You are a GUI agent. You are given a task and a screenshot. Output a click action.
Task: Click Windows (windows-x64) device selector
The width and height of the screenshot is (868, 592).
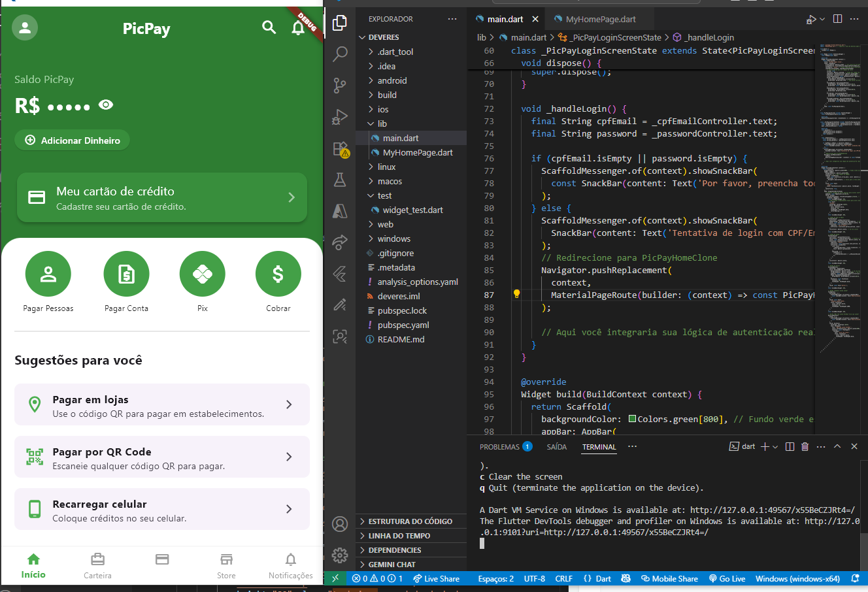pyautogui.click(x=797, y=579)
